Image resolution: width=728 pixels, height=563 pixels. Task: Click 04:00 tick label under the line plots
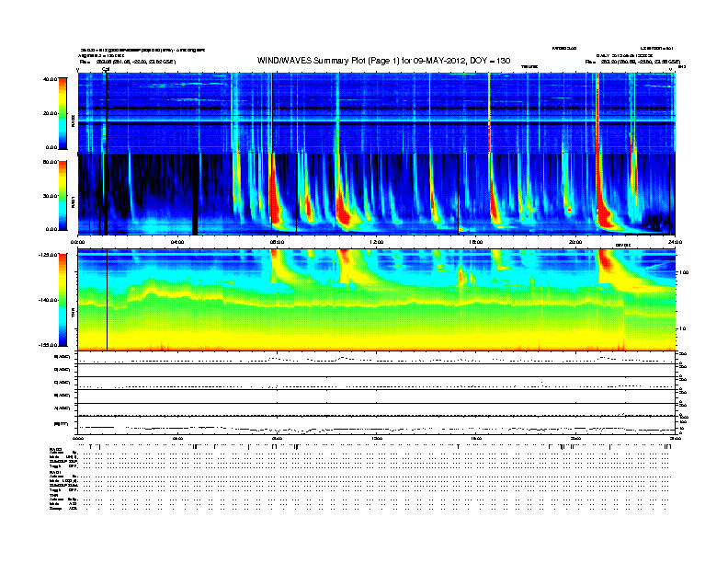(x=177, y=438)
